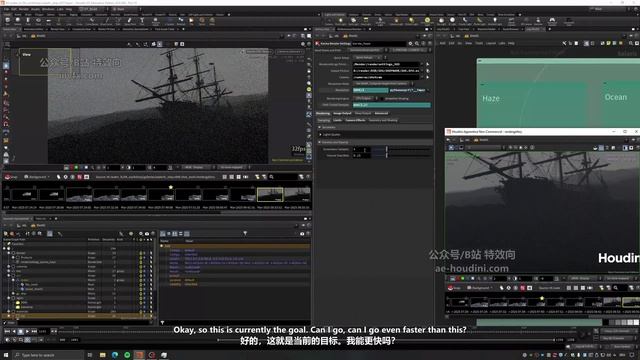Open file chooser beside Output Picture field
Viewport: 640px width, 360px height.
(428, 71)
